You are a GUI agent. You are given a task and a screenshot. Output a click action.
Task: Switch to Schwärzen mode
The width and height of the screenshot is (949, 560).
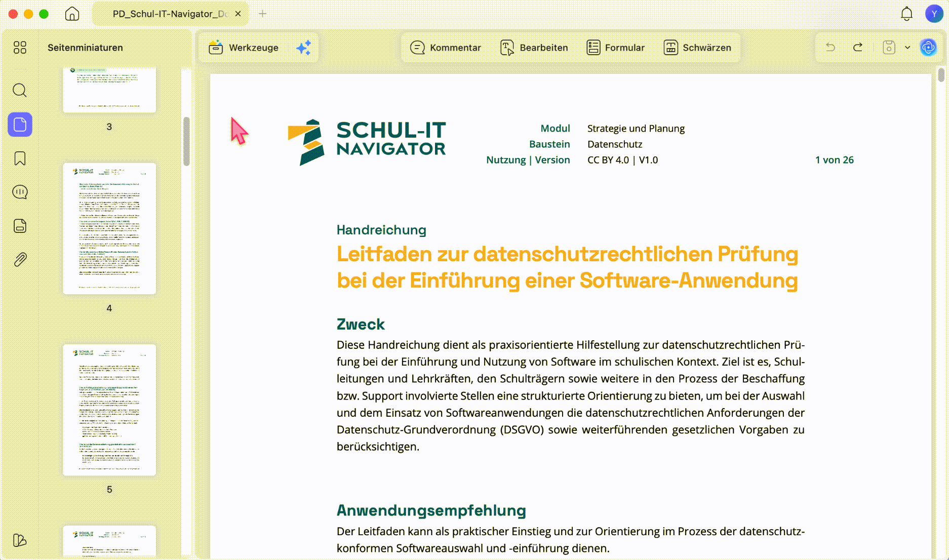pyautogui.click(x=697, y=48)
